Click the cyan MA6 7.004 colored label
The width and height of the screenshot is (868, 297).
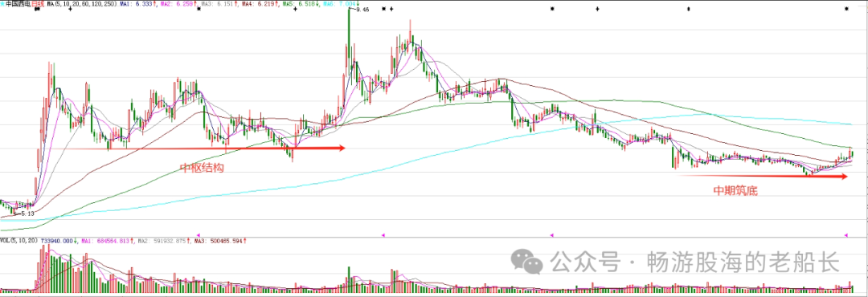(338, 4)
